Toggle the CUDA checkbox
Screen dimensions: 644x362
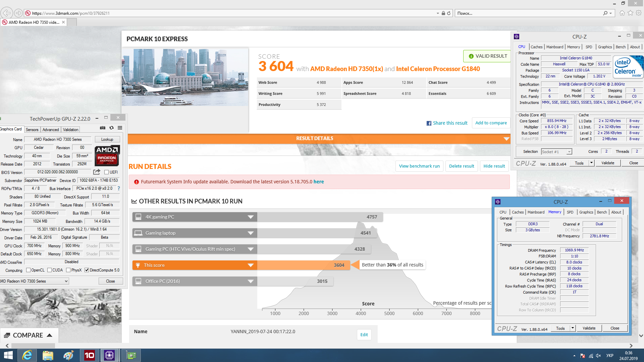(50, 270)
